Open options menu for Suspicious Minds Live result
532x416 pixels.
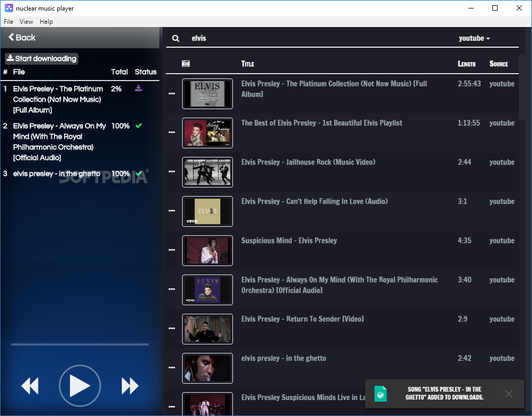(172, 407)
